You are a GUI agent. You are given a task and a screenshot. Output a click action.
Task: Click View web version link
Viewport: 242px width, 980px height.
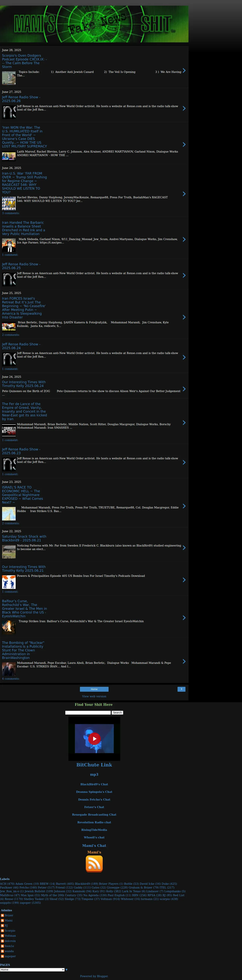(x=94, y=696)
